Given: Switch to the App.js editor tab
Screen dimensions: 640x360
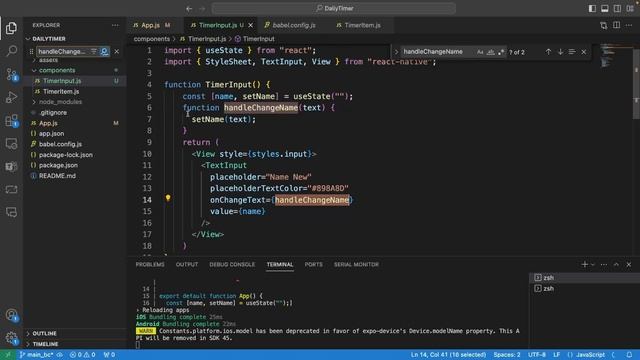Looking at the screenshot, I should 151,25.
